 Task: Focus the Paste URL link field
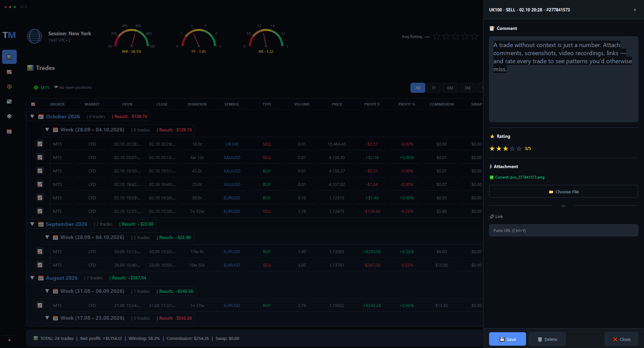[563, 230]
